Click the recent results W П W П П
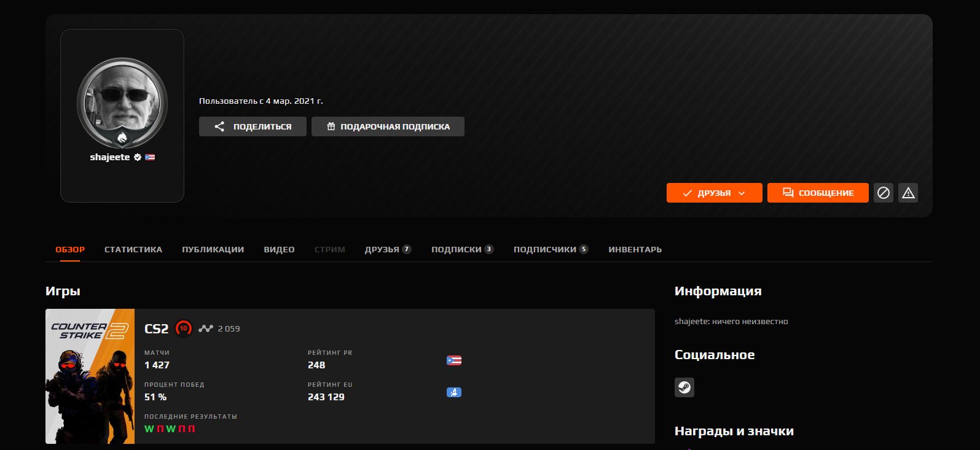Viewport: 980px width, 450px height. click(170, 429)
